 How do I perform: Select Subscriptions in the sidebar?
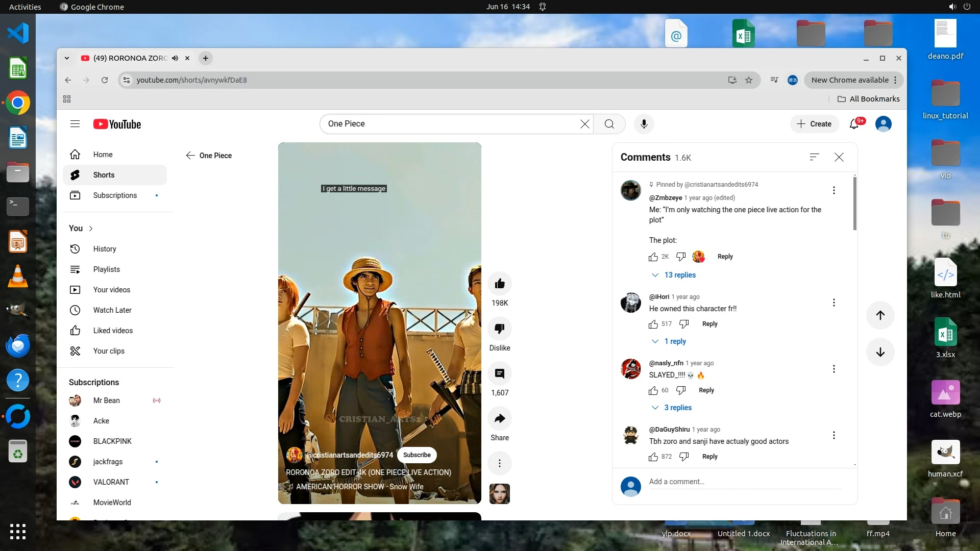[115, 195]
